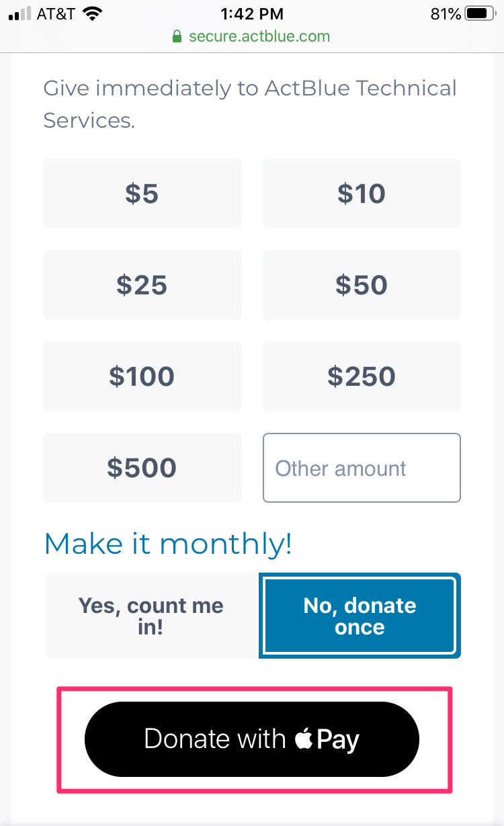Tap the battery status icon
The width and height of the screenshot is (504, 826).
point(479,13)
